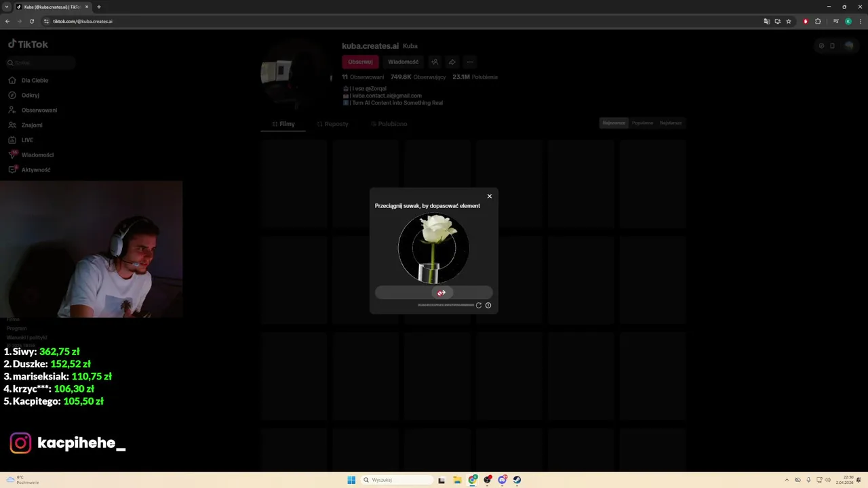868x488 pixels.
Task: Open your TikTok header avatar
Action: pyautogui.click(x=848, y=46)
